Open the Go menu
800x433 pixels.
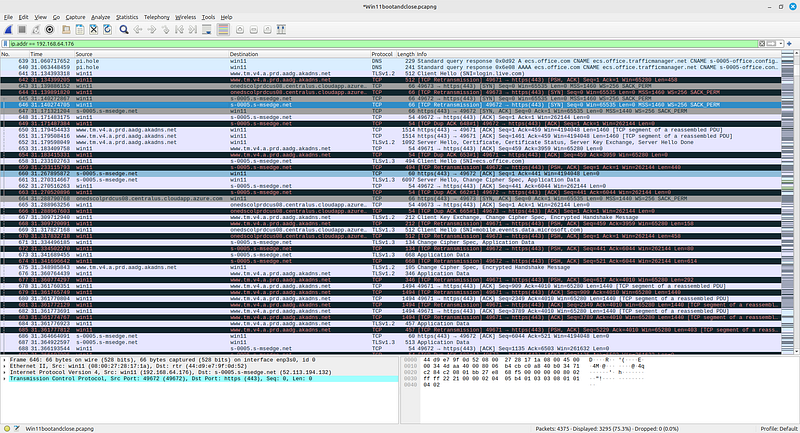coord(56,17)
